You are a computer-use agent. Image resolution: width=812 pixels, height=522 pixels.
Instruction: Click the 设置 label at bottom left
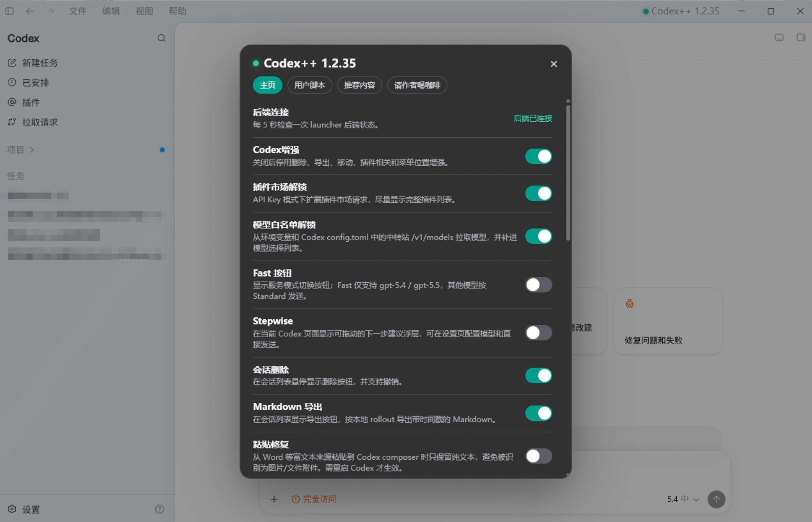coord(31,509)
